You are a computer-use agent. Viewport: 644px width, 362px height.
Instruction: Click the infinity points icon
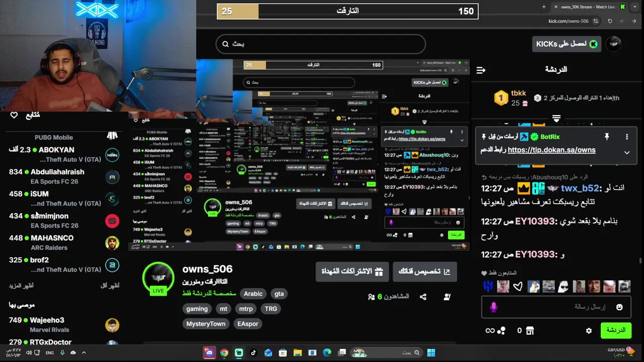click(x=490, y=331)
